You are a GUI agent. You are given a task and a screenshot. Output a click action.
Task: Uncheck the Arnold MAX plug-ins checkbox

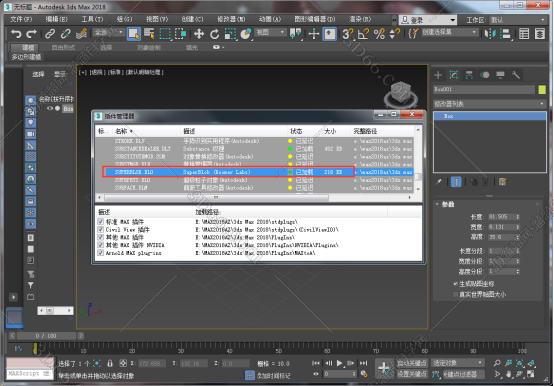click(100, 253)
